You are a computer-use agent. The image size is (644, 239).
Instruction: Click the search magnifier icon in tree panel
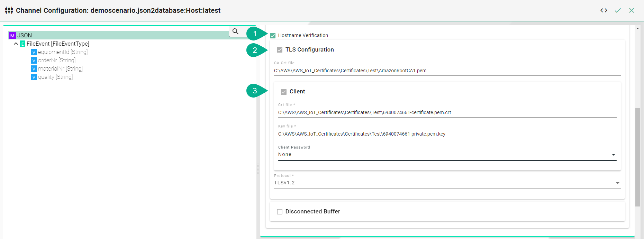235,31
